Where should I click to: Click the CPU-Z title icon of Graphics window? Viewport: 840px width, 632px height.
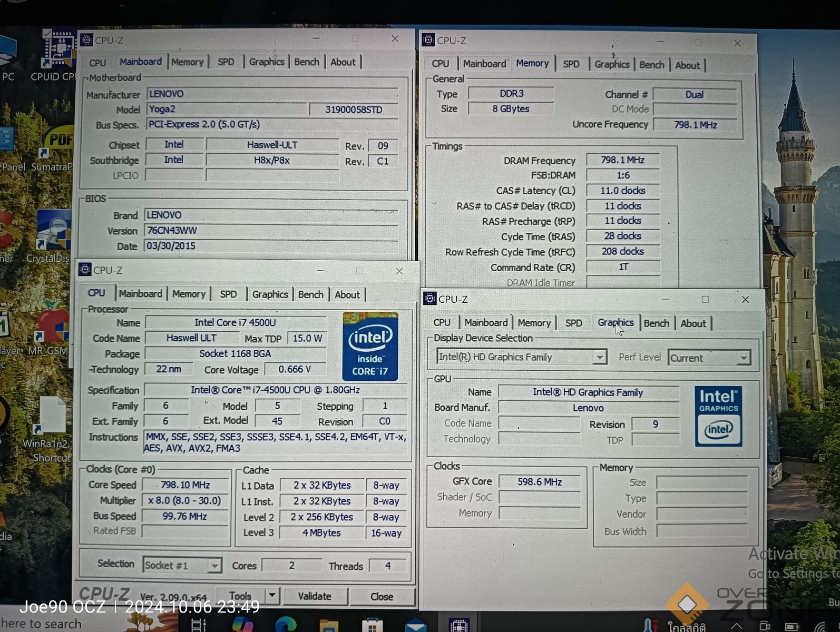[430, 299]
